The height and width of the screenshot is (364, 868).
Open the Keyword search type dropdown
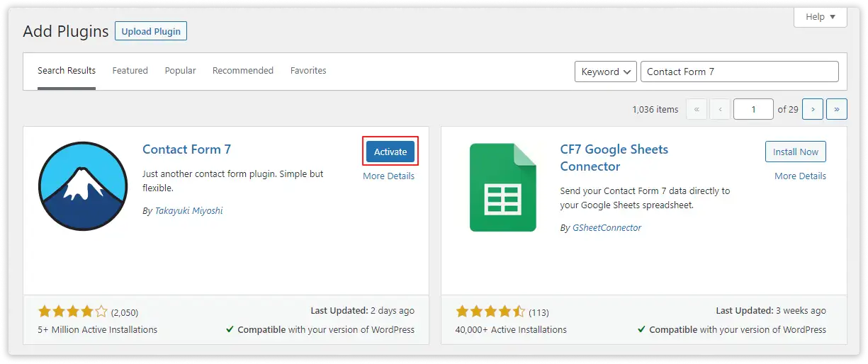[605, 72]
